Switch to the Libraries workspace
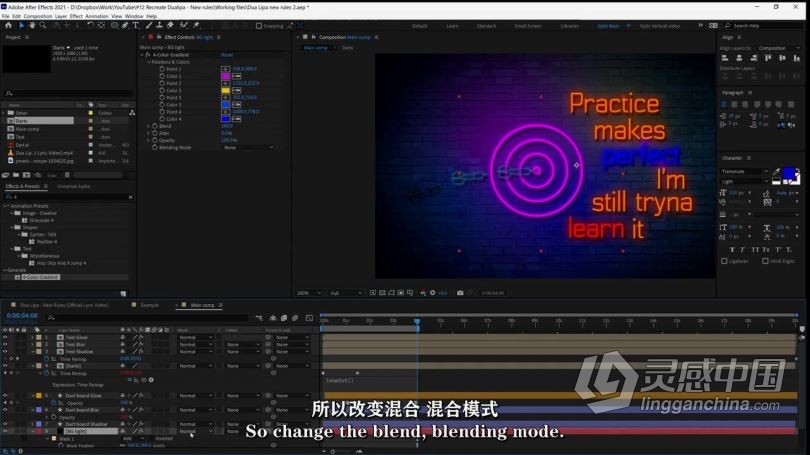Image resolution: width=810 pixels, height=455 pixels. click(x=569, y=26)
